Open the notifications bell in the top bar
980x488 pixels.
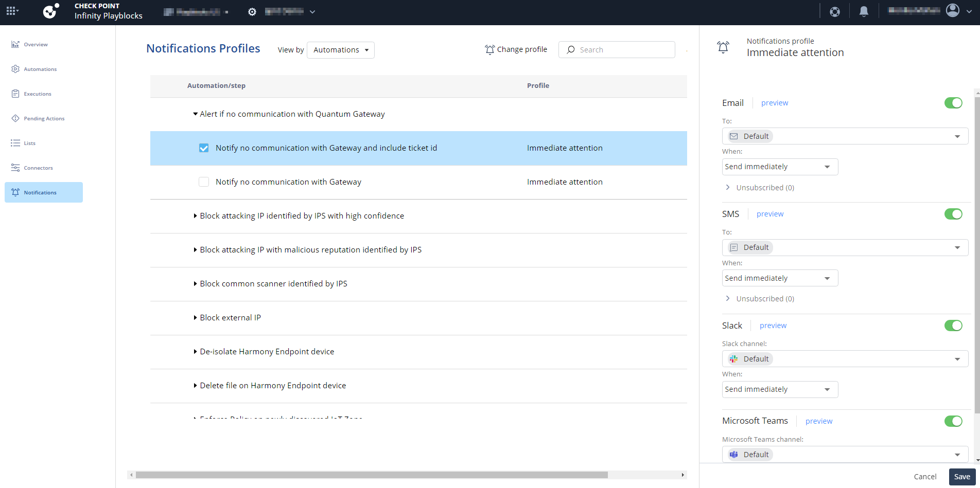864,11
